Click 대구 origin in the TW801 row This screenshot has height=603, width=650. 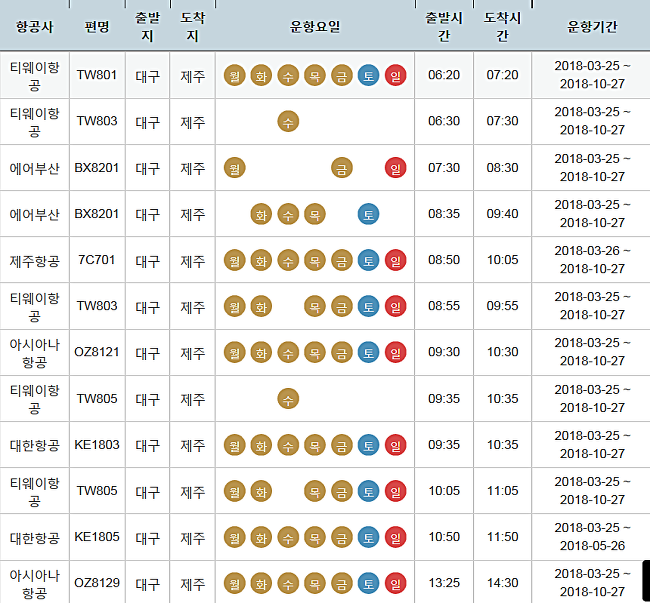point(148,76)
